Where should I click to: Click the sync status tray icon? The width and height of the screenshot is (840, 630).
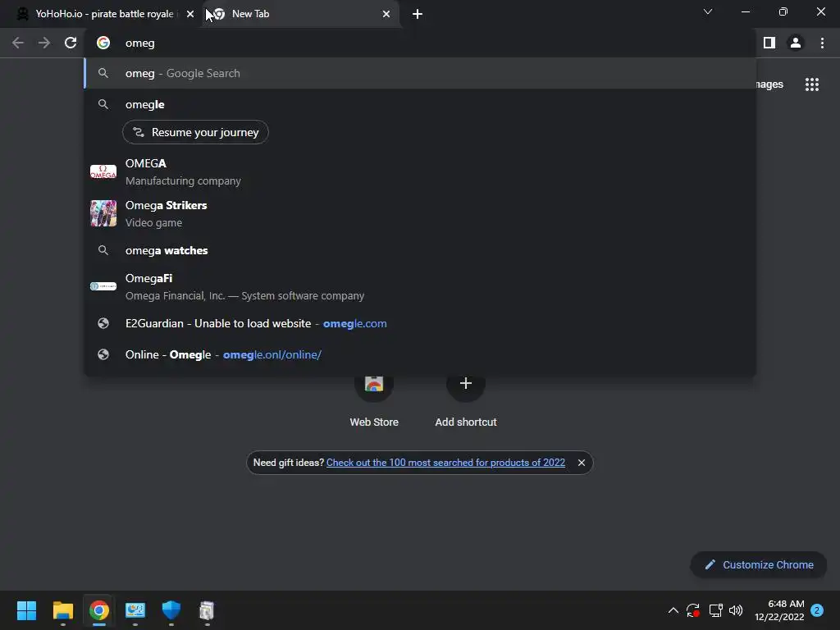(x=693, y=610)
